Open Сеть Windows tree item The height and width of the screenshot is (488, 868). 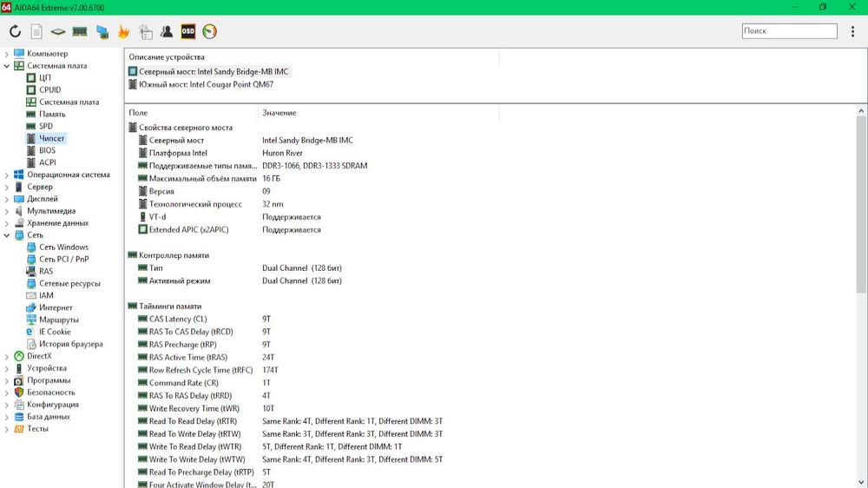pyautogui.click(x=63, y=247)
